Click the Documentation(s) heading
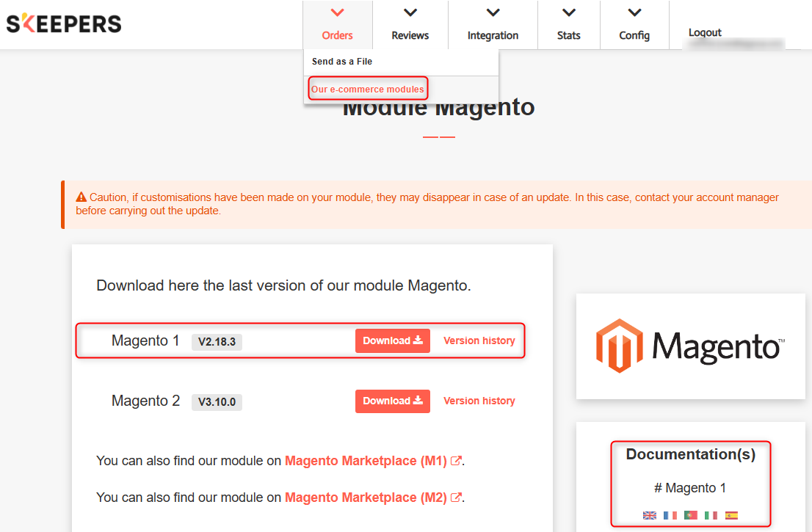 pos(690,454)
